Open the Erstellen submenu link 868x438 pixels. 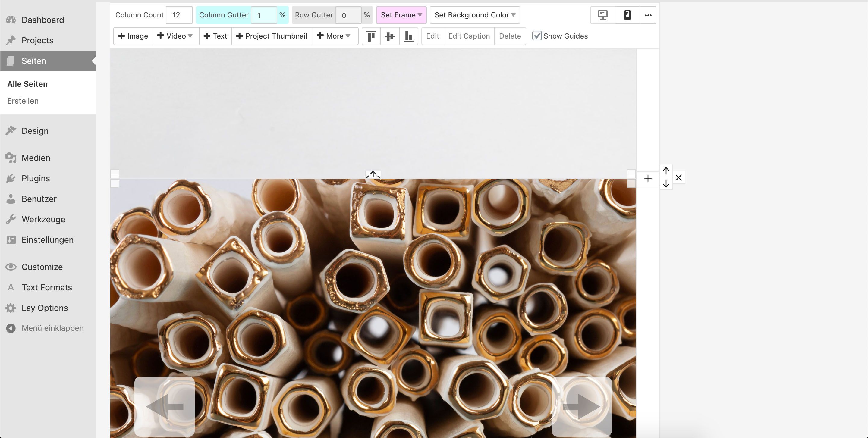[x=23, y=101]
